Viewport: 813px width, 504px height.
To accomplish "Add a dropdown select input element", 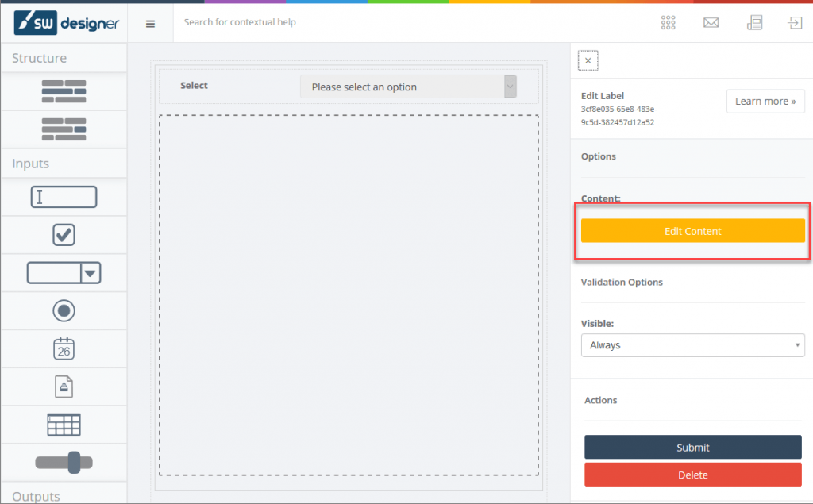I will (64, 273).
